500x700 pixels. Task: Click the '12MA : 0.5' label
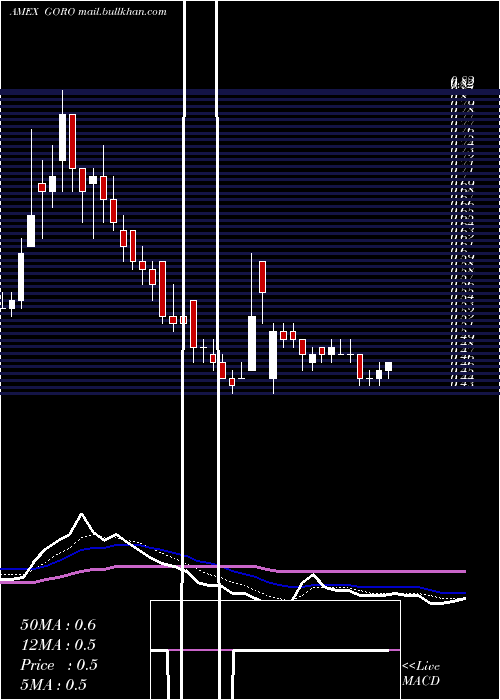(58, 645)
